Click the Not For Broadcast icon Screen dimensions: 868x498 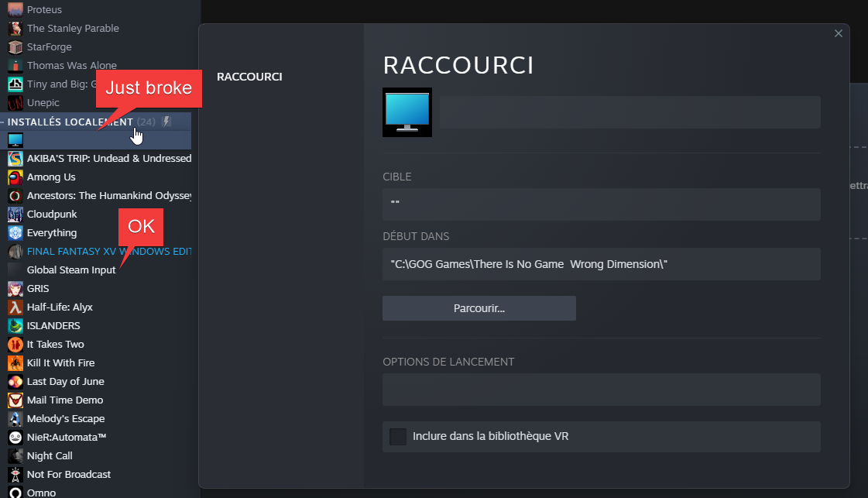(x=15, y=474)
